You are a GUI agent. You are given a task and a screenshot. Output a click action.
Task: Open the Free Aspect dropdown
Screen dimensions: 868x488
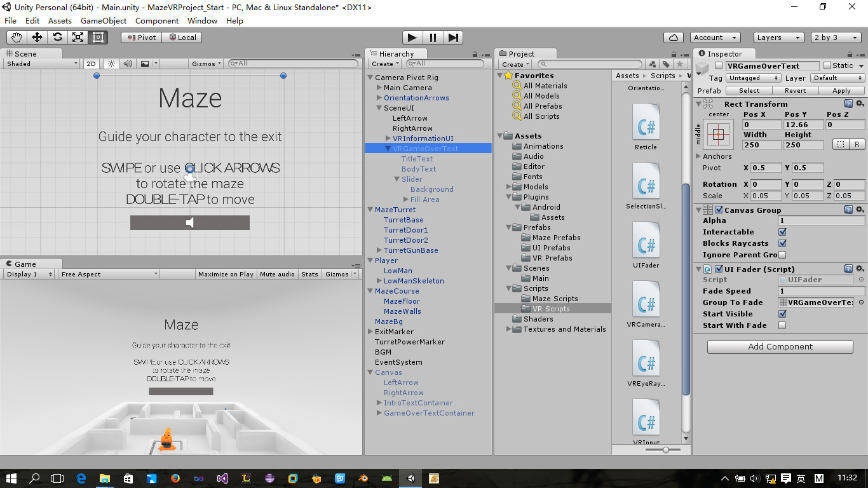109,274
